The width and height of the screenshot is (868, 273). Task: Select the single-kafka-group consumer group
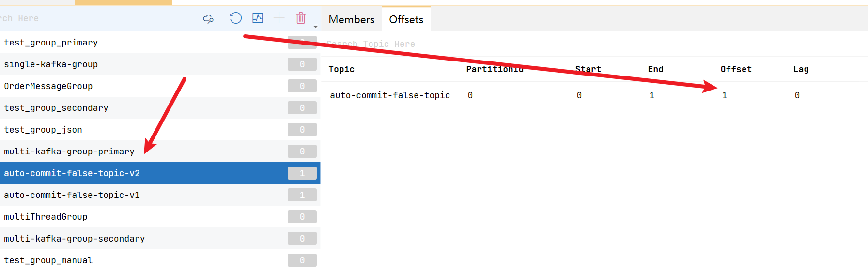point(51,64)
